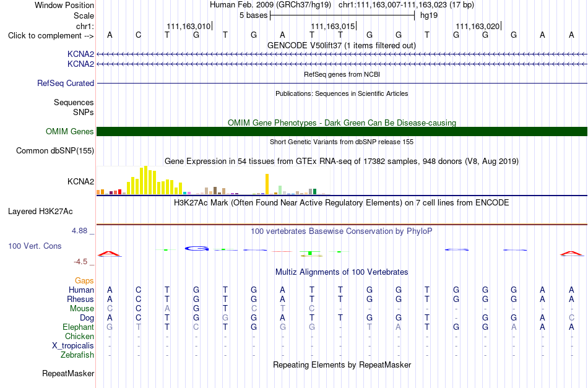The image size is (588, 388).
Task: Select the Human alignment row label
Action: pos(81,290)
